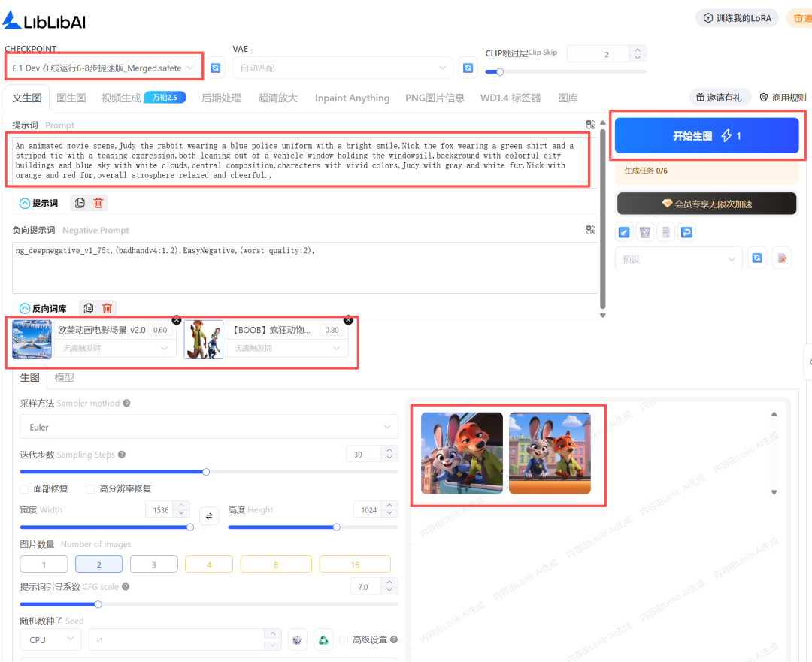Open the Inpaint Anything tab
The height and width of the screenshot is (662, 812).
[x=352, y=98]
